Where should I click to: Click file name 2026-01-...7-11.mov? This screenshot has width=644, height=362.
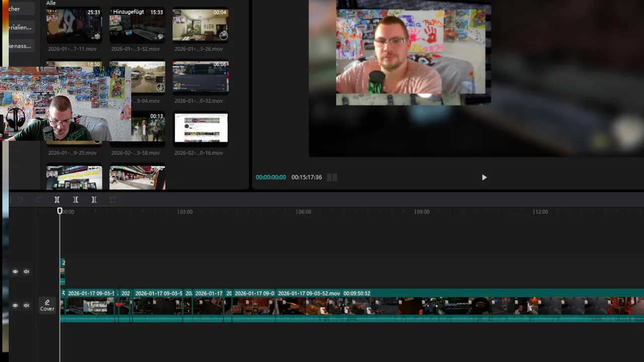(x=72, y=49)
